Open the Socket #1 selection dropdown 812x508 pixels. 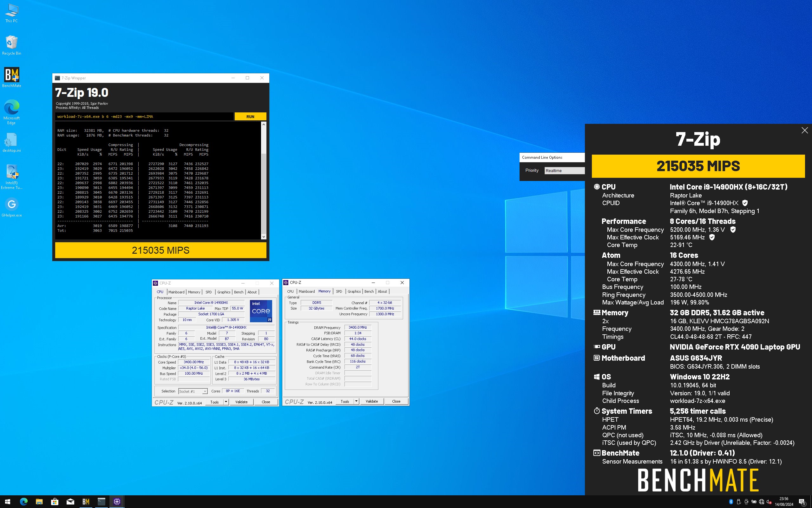(x=193, y=391)
